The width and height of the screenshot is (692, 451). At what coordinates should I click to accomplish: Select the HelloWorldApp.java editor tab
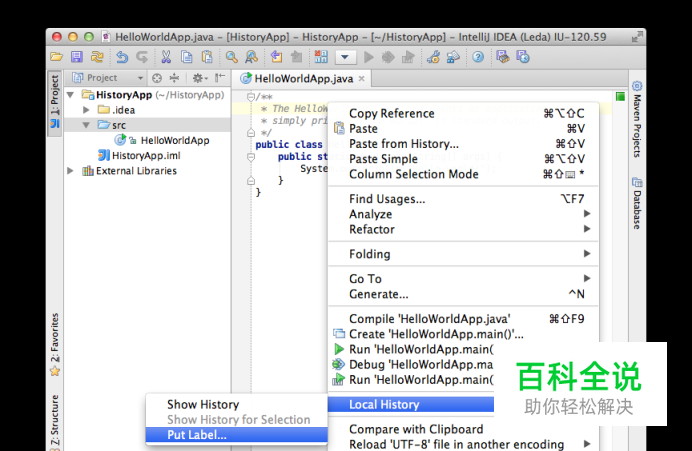[304, 79]
